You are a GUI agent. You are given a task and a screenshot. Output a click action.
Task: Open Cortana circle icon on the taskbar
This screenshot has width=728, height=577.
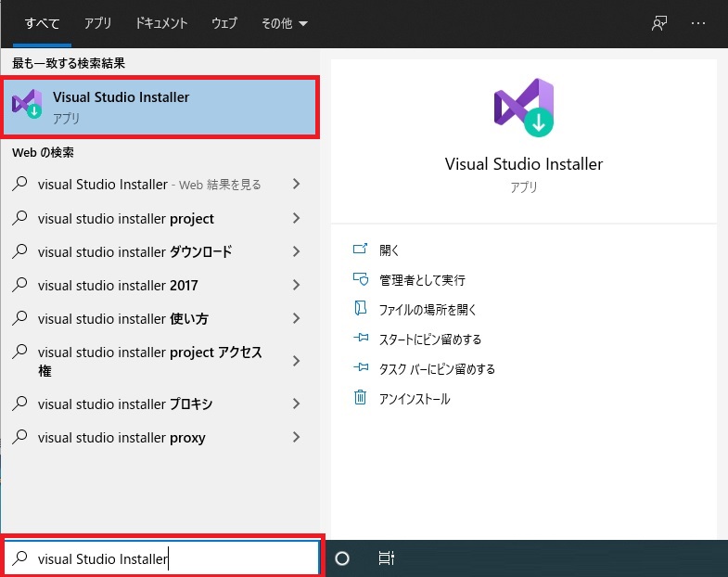(x=342, y=558)
